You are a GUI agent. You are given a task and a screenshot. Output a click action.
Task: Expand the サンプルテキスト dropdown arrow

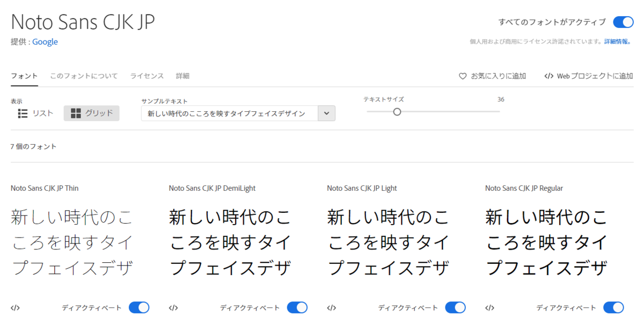coord(327,113)
